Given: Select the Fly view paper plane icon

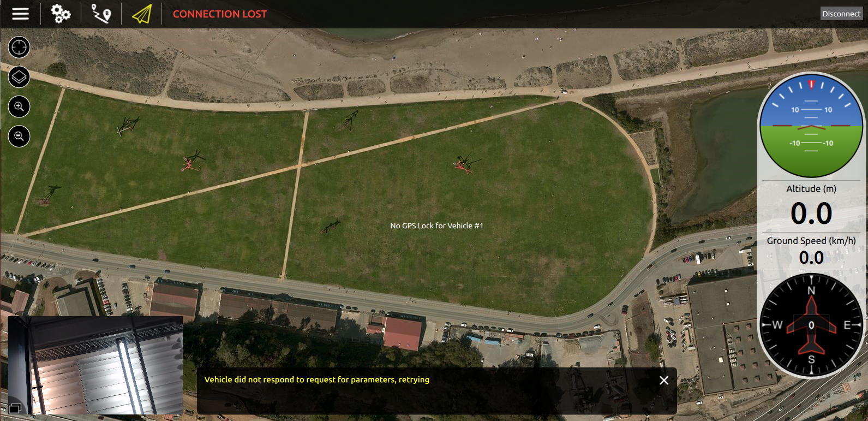Looking at the screenshot, I should (142, 14).
